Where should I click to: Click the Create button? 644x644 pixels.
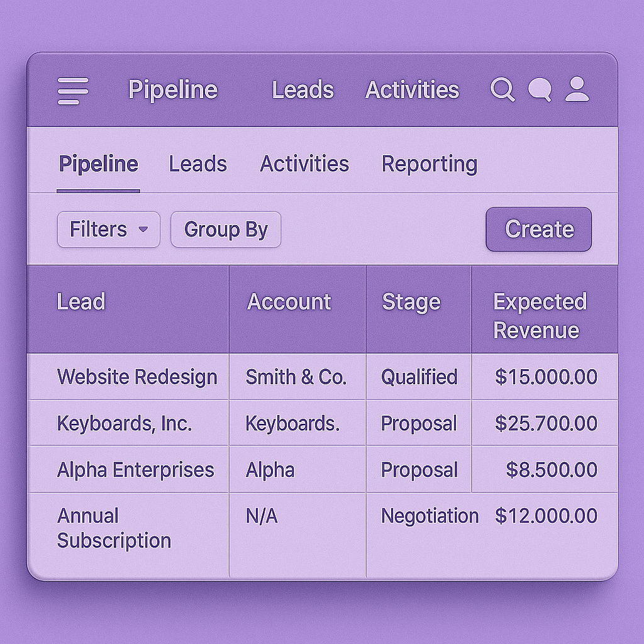539,229
